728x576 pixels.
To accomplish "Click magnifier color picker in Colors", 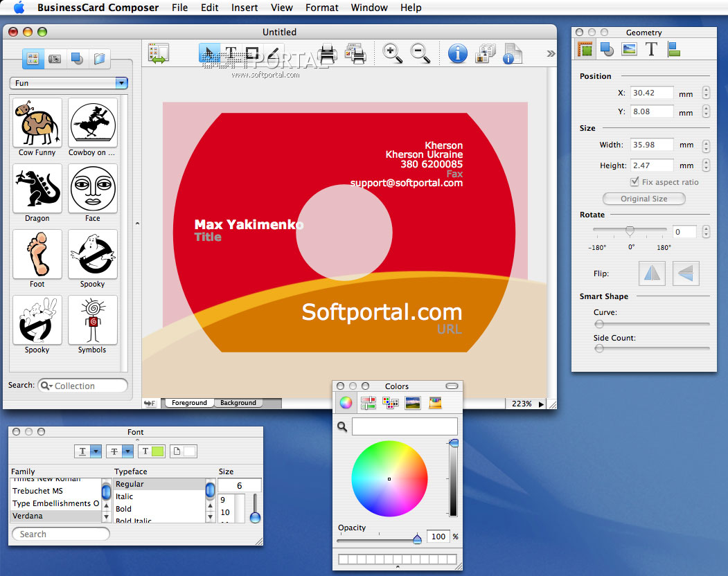I will (x=342, y=426).
